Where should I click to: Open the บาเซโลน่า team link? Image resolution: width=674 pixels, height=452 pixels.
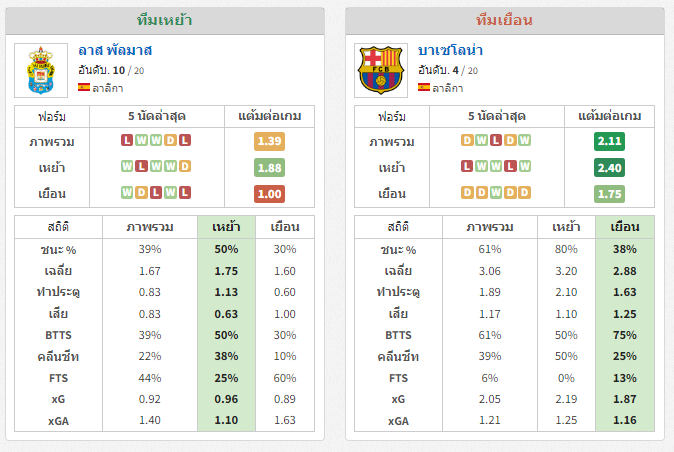point(450,50)
